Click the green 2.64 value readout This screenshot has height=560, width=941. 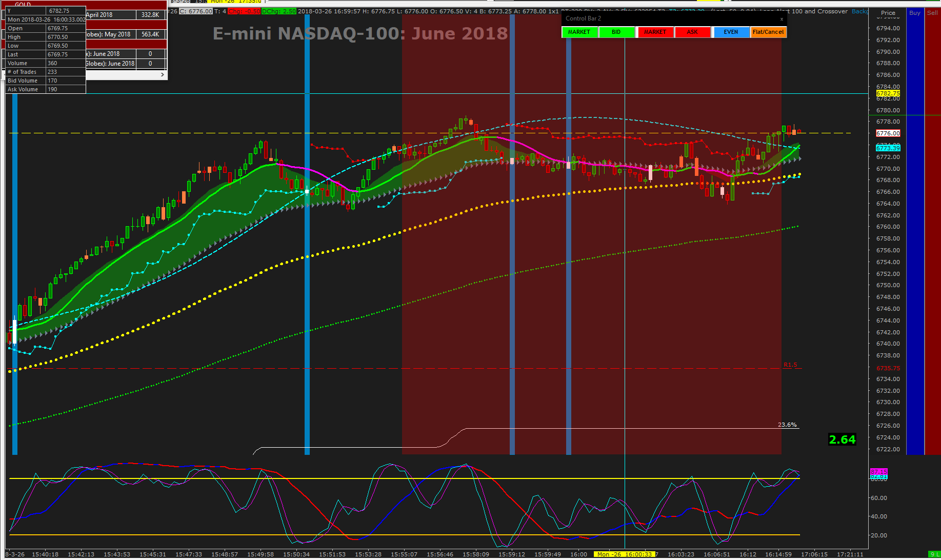coord(842,439)
